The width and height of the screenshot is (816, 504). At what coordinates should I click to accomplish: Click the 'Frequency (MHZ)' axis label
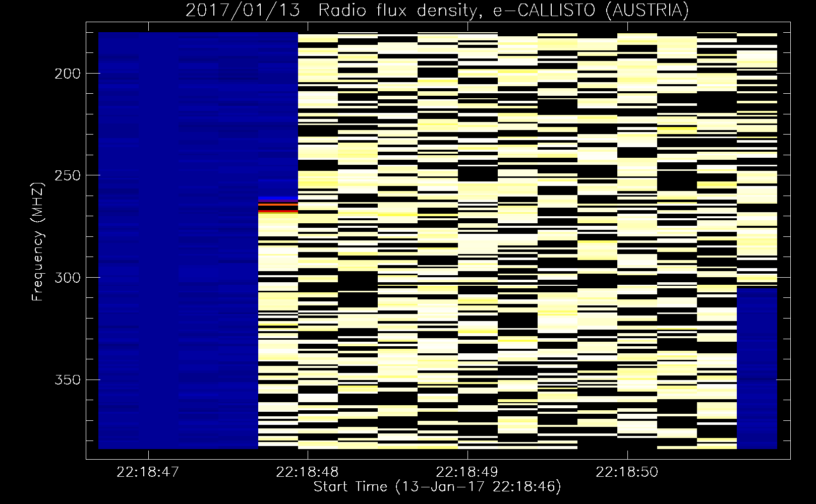(38, 241)
